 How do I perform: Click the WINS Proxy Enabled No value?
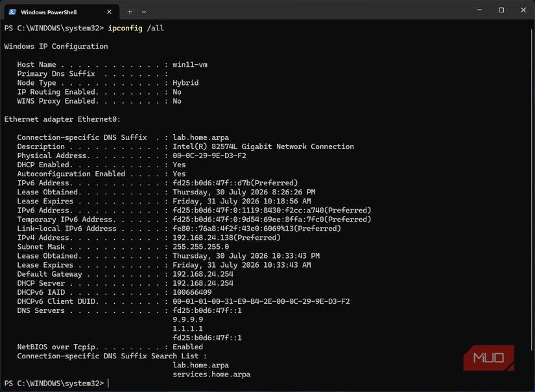pyautogui.click(x=177, y=101)
